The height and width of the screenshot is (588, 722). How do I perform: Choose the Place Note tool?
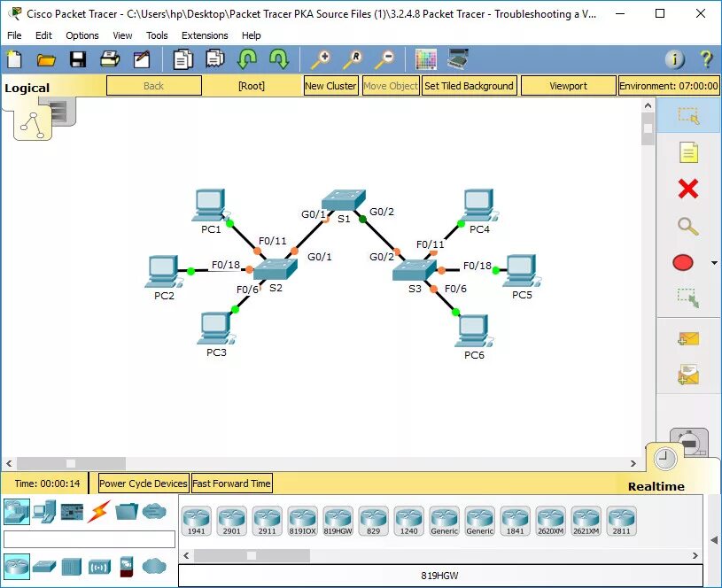coord(688,152)
